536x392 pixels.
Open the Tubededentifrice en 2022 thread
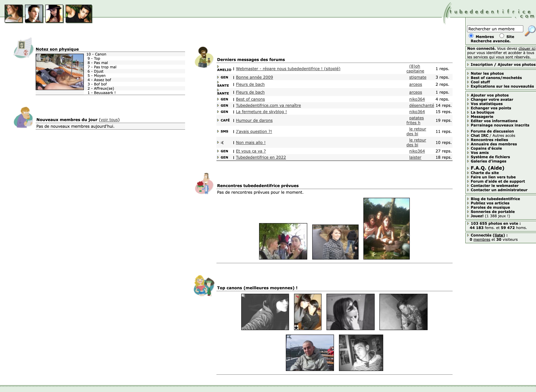tap(261, 157)
